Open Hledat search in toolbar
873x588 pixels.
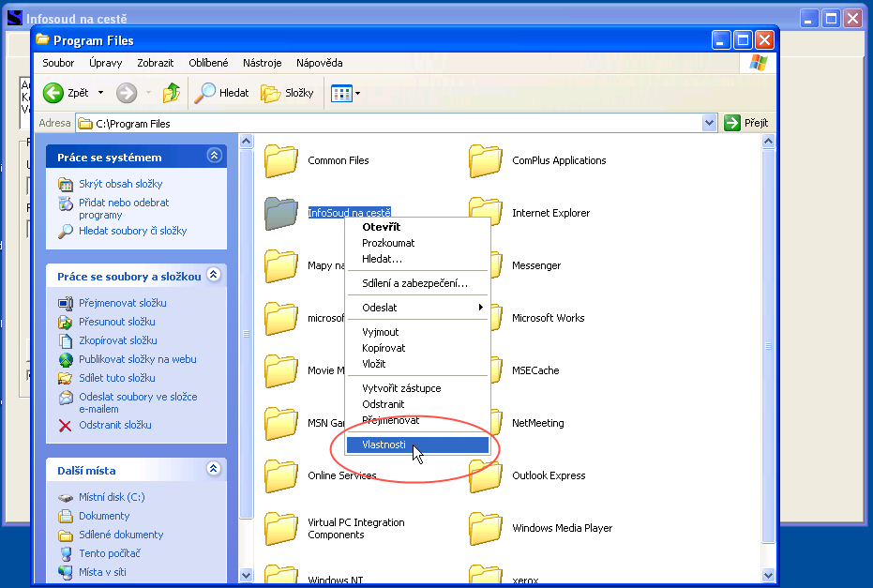[221, 93]
